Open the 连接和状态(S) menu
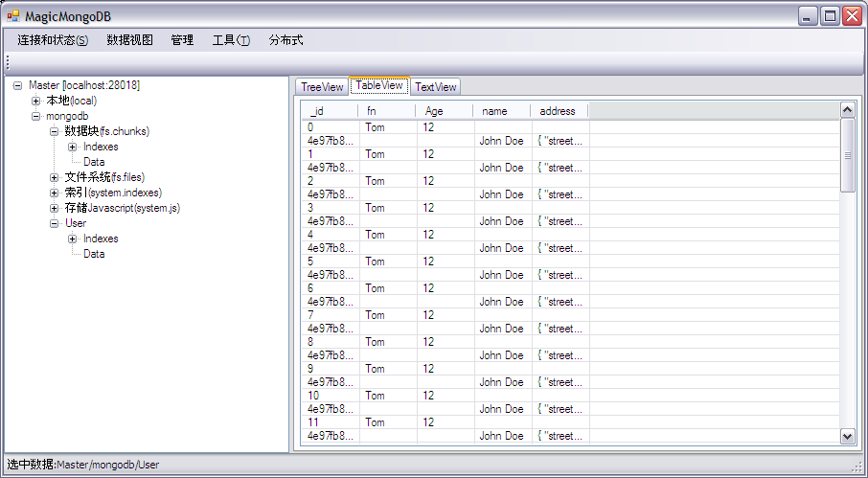 point(53,40)
